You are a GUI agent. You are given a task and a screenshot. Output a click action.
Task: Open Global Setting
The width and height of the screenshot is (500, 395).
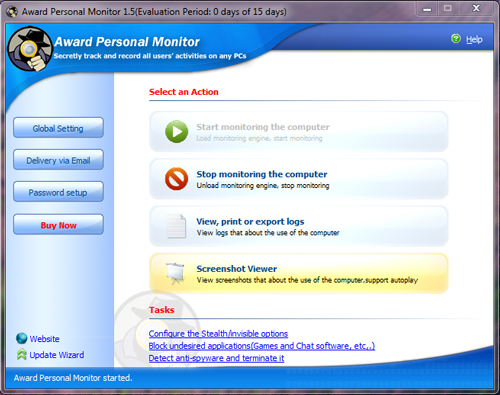pos(58,128)
